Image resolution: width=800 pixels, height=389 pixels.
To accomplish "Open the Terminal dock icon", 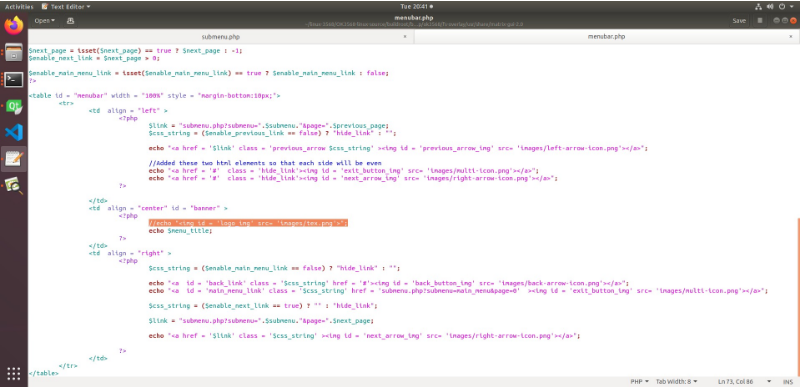I will point(14,79).
